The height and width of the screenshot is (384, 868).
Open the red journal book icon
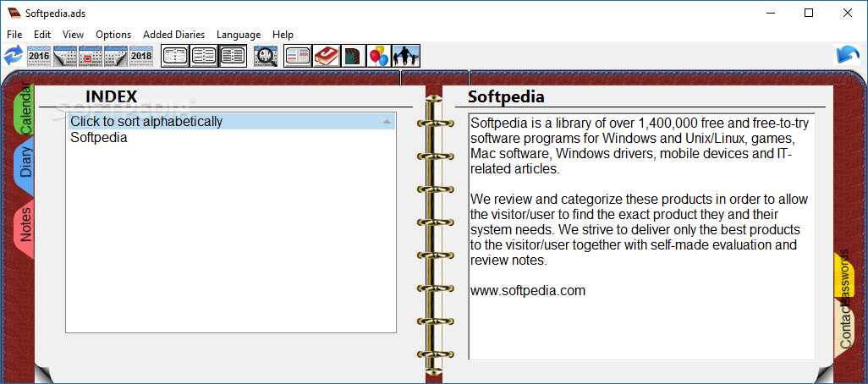click(326, 56)
